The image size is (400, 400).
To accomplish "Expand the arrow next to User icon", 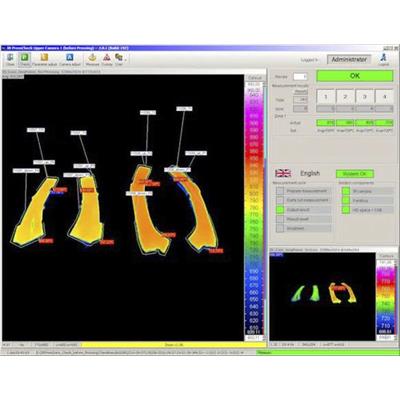I will (x=125, y=60).
